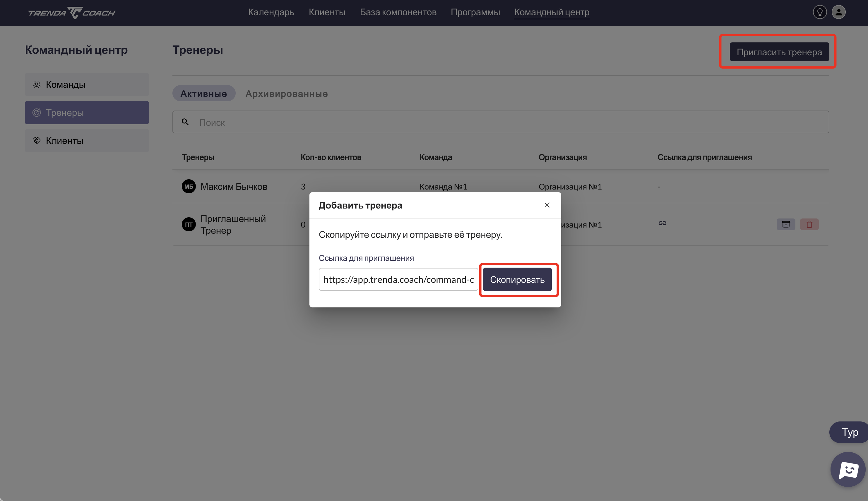Click Пригласить тренера button
This screenshot has width=868, height=501.
[779, 52]
